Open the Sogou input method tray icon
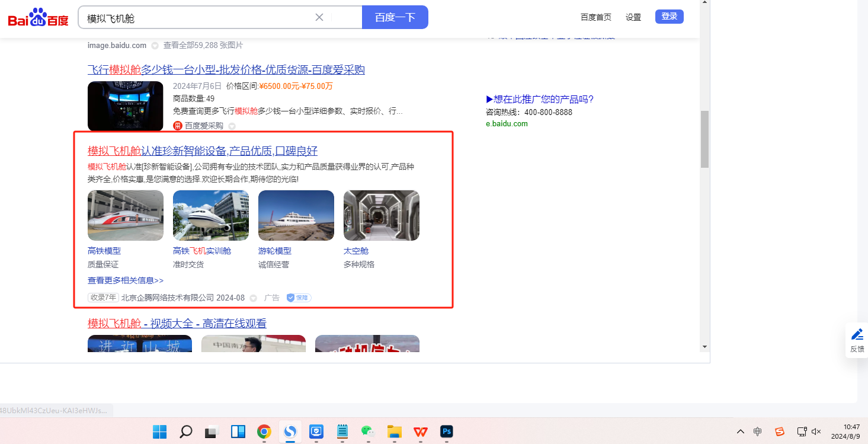Viewport: 868px width, 444px height. [780, 432]
